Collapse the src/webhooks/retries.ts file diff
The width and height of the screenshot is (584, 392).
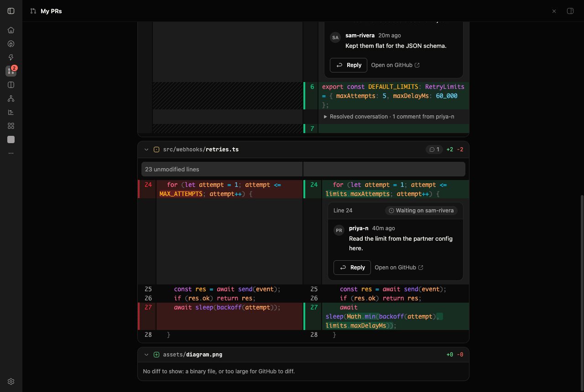[146, 150]
